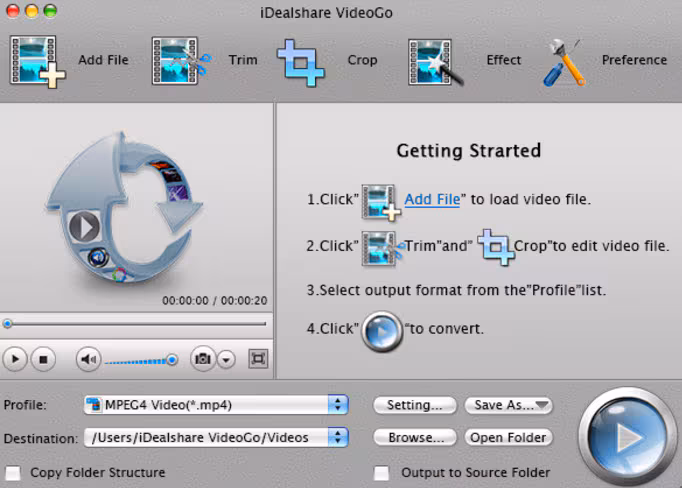Open the Profile format dropdown

(x=216, y=405)
